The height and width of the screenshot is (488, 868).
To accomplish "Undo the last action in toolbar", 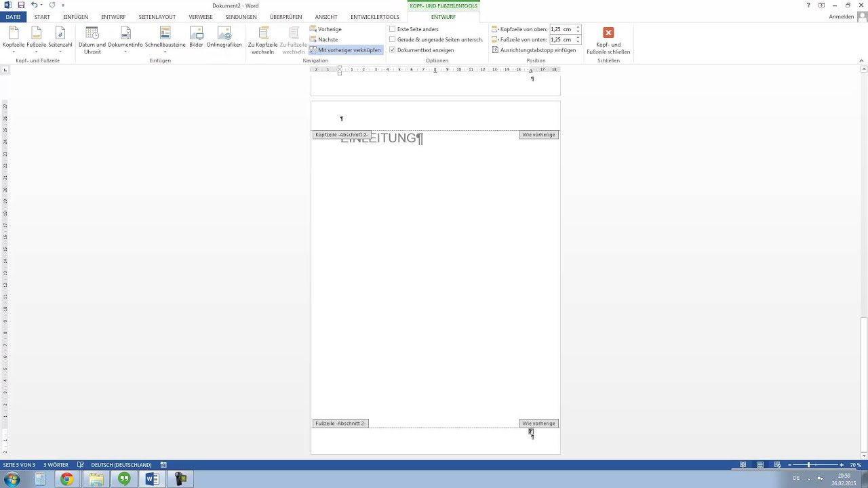I will click(34, 5).
